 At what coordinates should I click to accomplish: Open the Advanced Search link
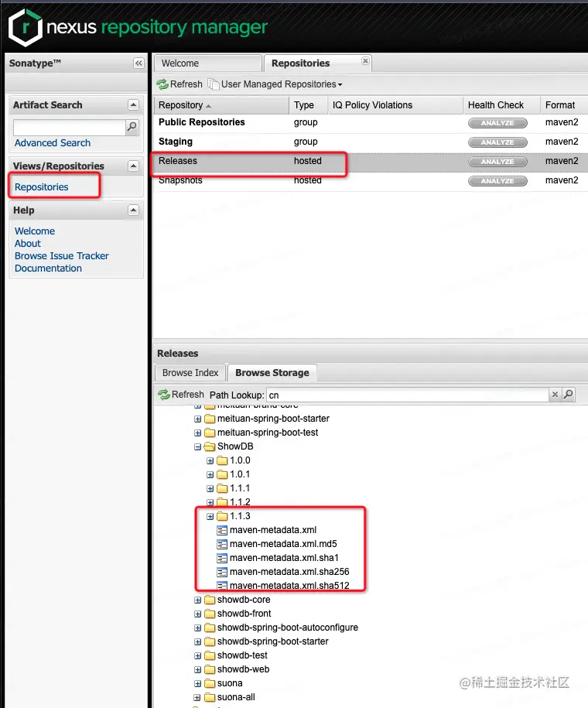pos(53,143)
